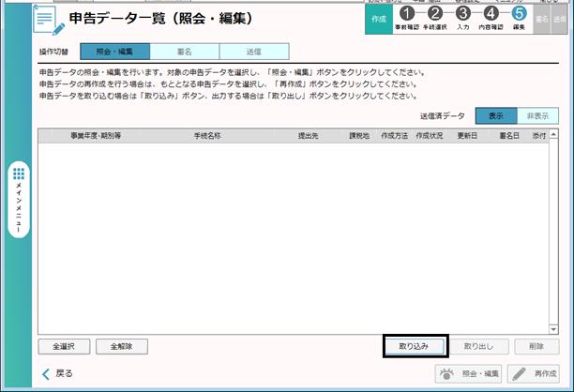Click the 全選択 button

coord(64,346)
